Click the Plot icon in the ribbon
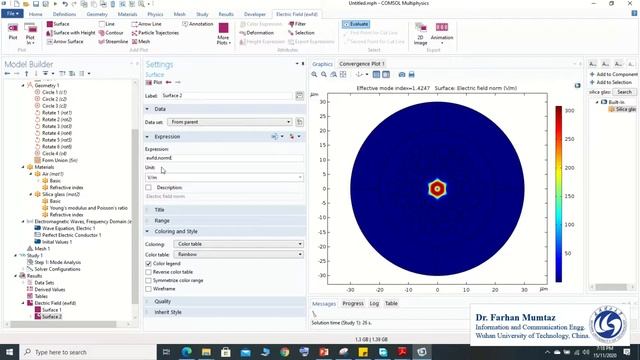640x360 pixels. click(13, 32)
